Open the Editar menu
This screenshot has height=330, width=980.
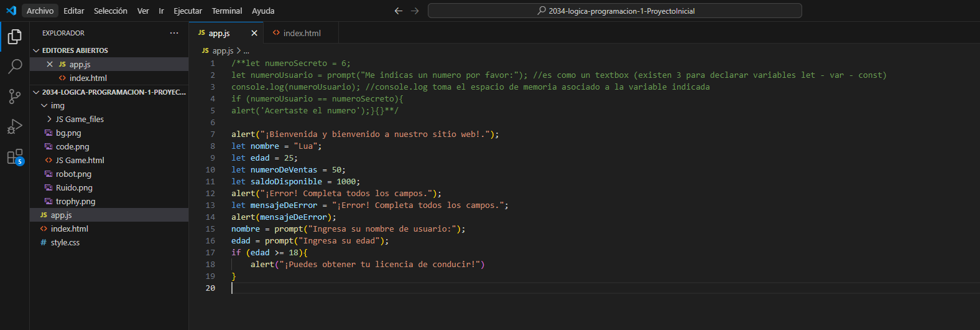(73, 11)
